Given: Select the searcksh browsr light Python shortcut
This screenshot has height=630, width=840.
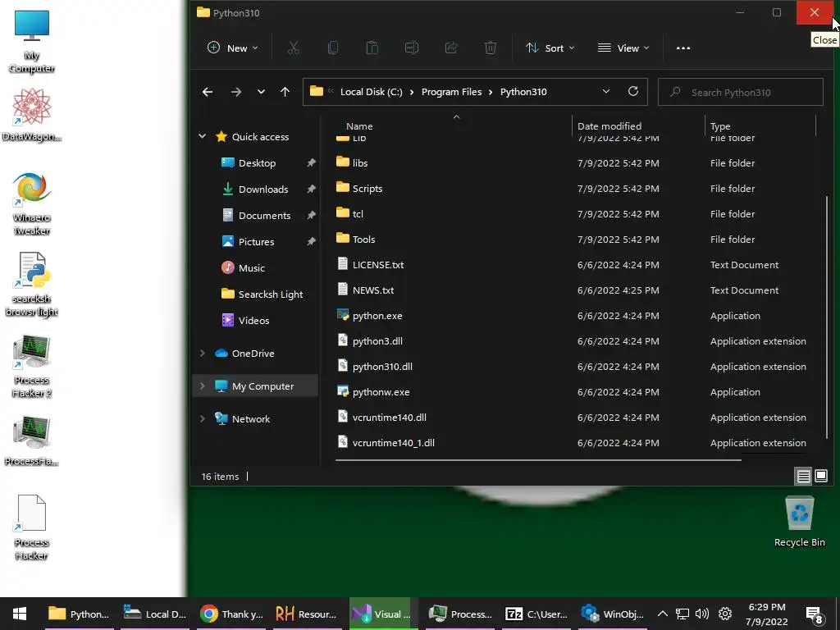Looking at the screenshot, I should coord(32,285).
